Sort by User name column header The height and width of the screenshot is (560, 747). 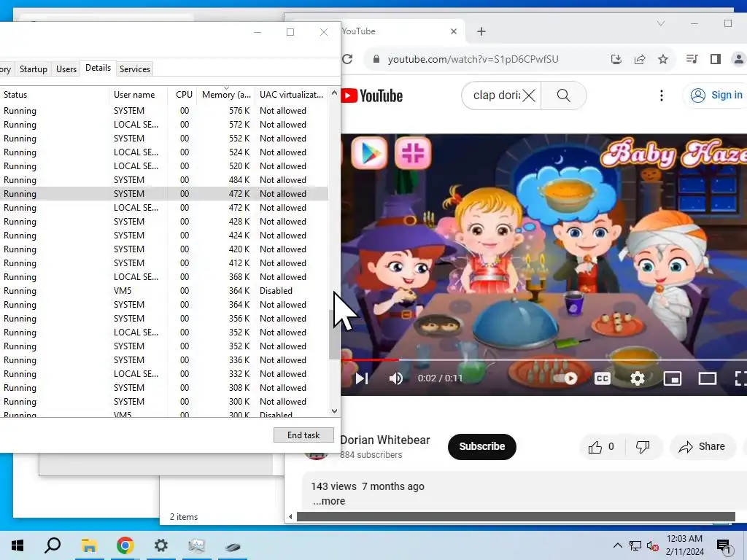[138, 94]
